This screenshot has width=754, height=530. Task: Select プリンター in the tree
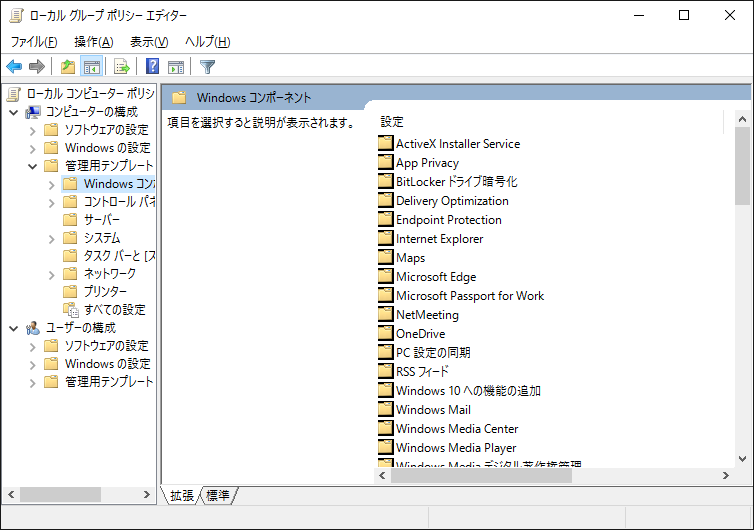105,291
